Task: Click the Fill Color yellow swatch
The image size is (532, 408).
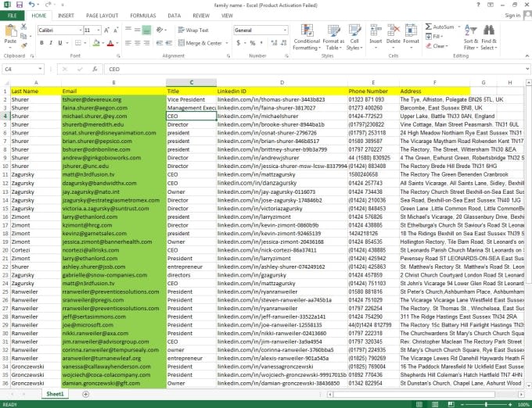Action: (x=96, y=43)
